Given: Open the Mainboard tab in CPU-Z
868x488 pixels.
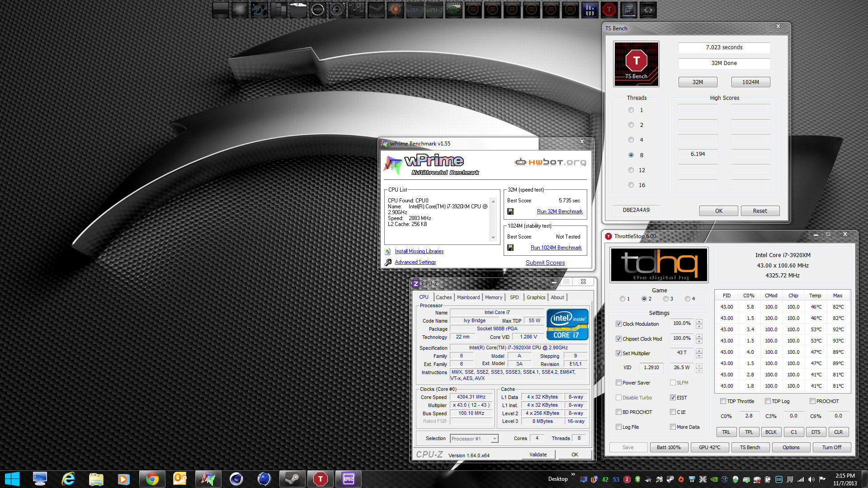Looking at the screenshot, I should [x=468, y=297].
